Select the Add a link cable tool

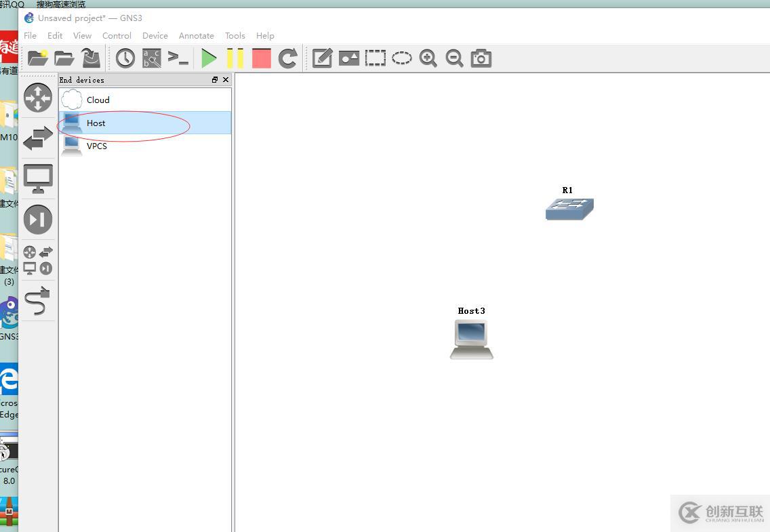tap(38, 300)
